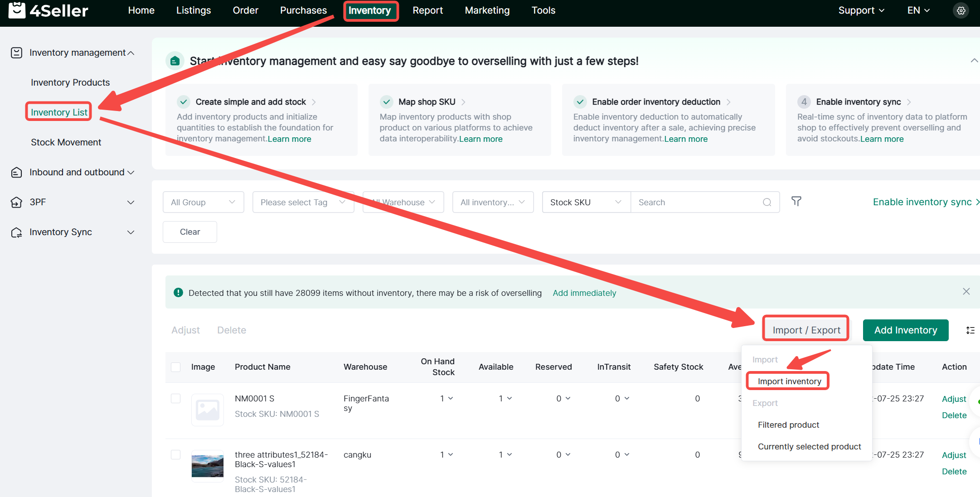Image resolution: width=980 pixels, height=497 pixels.
Task: Dismiss the overselling warning banner
Action: (x=966, y=291)
